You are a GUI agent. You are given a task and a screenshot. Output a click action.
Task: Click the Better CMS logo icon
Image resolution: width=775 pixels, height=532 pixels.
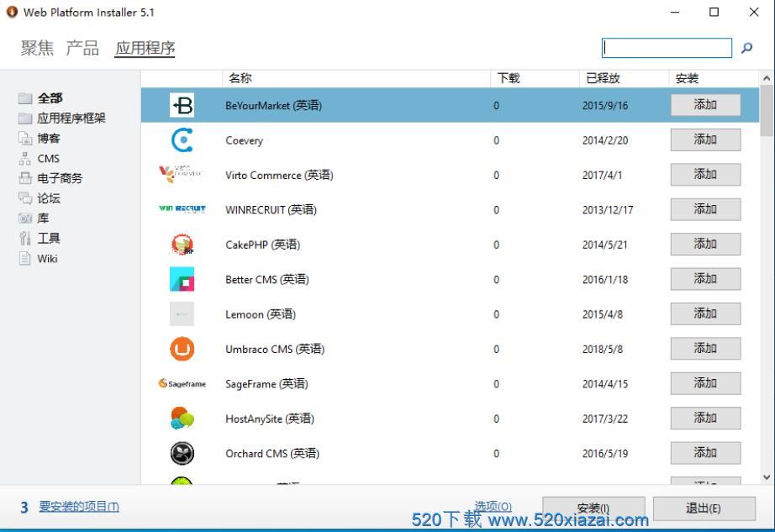coord(182,279)
